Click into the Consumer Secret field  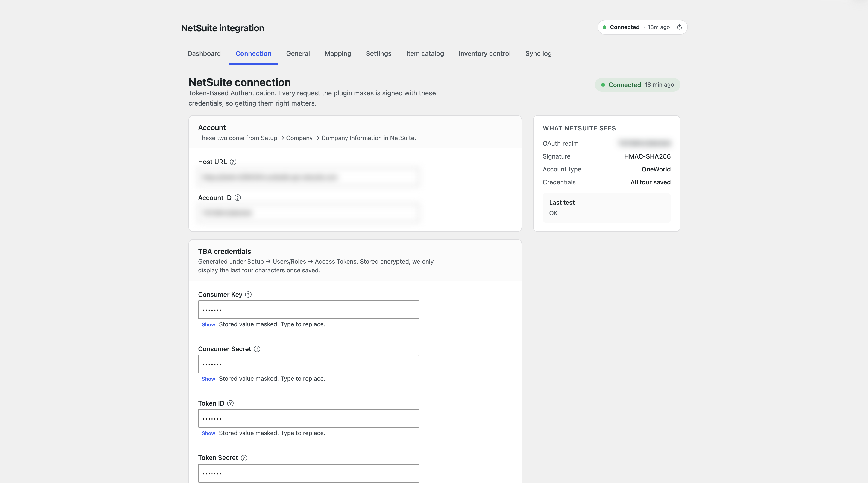[x=309, y=364]
